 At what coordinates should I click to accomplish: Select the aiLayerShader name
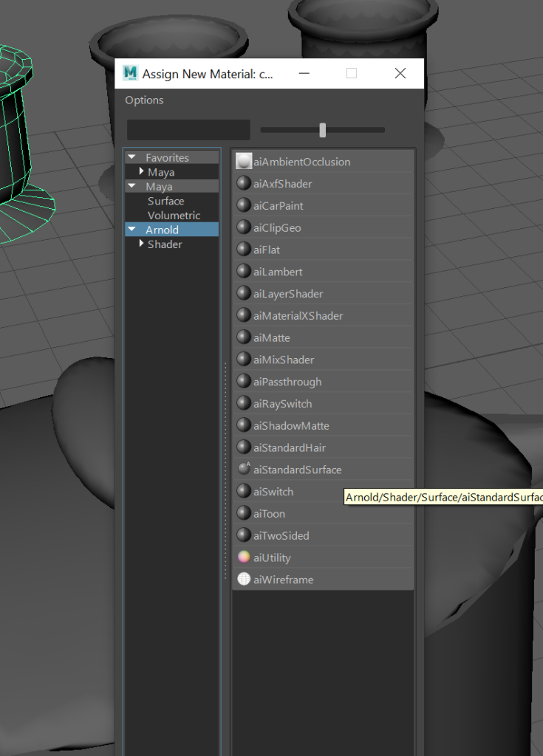(x=288, y=294)
